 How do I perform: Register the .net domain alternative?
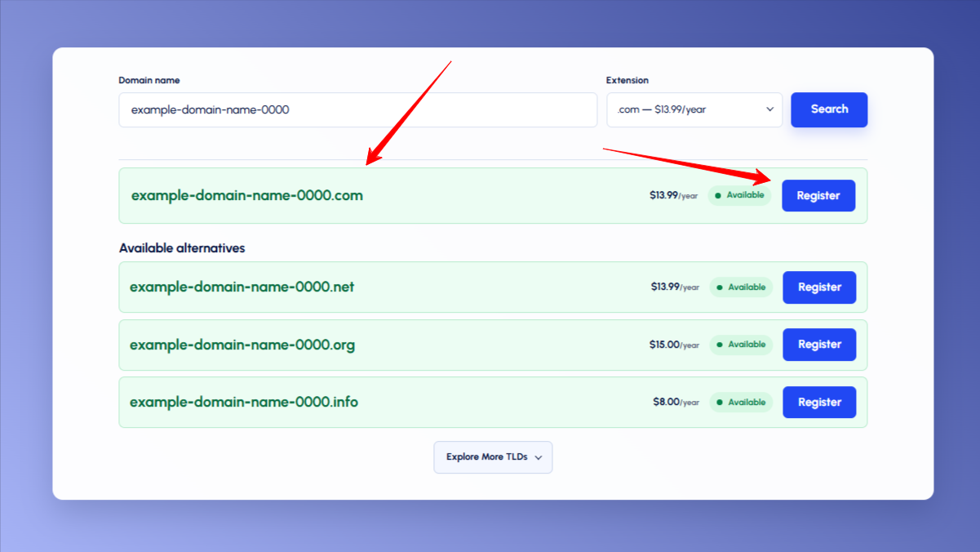819,287
